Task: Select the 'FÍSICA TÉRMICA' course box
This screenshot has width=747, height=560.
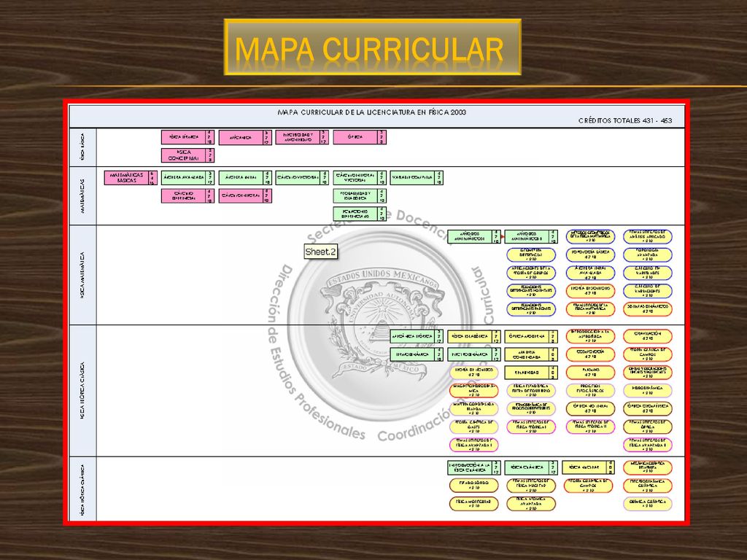Action: click(x=187, y=137)
